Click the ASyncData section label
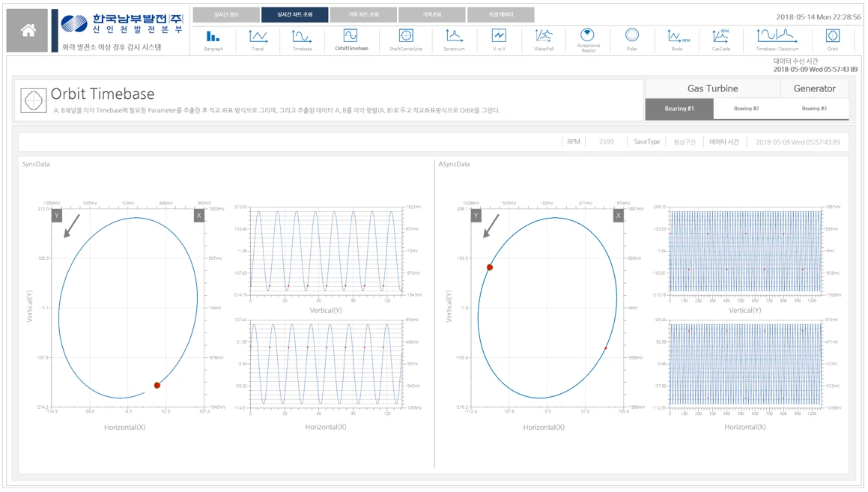Viewport: 868px width, 492px height. [x=454, y=164]
